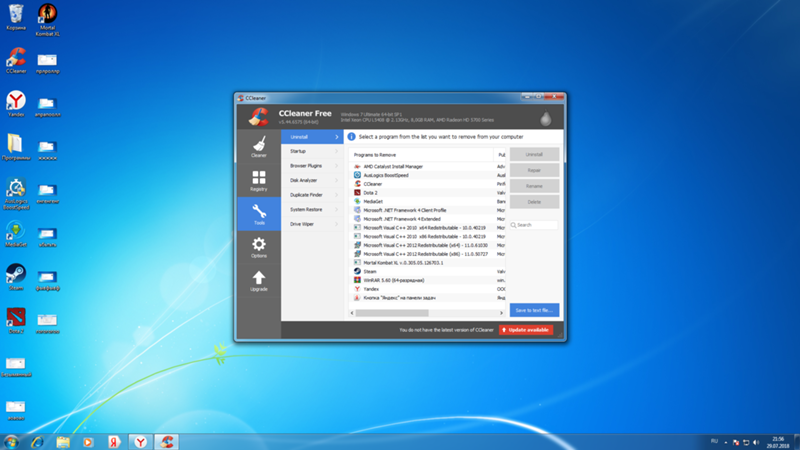Select the Tools wrench icon in sidebar
The width and height of the screenshot is (800, 450).
pyautogui.click(x=259, y=214)
